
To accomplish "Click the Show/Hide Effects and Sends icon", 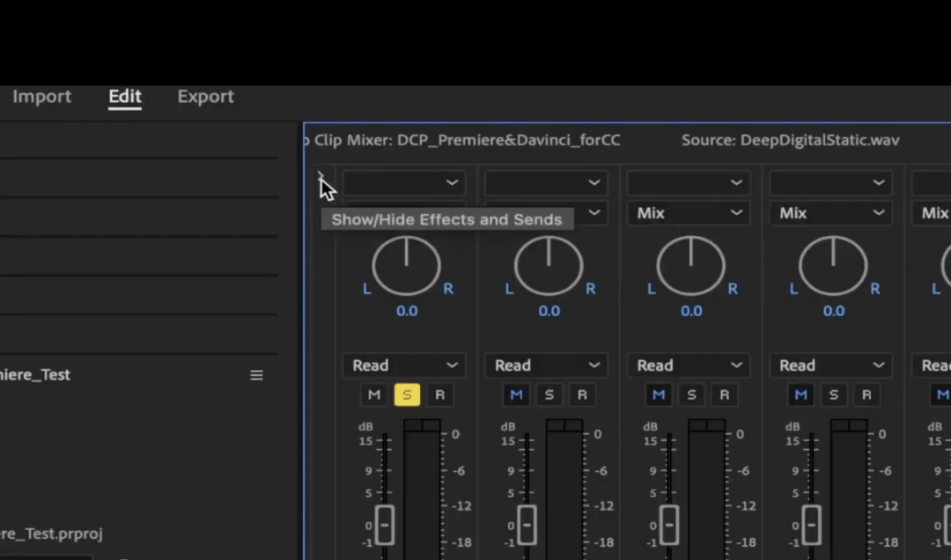I will pos(321,176).
